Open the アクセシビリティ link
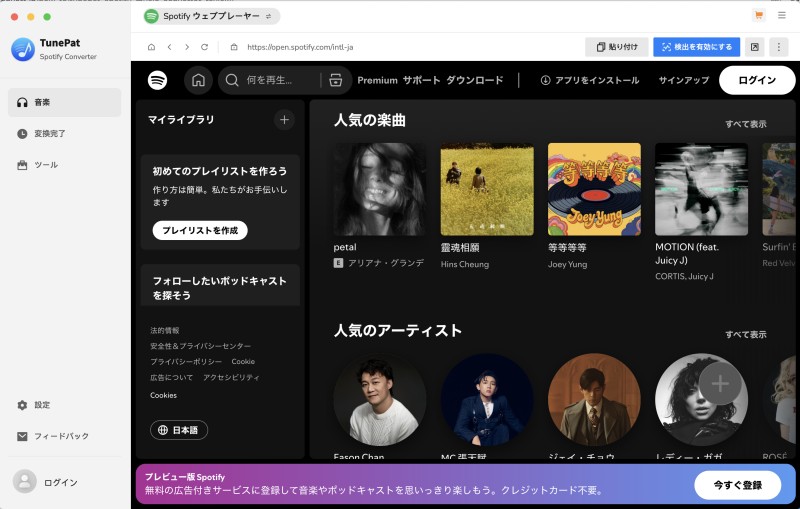Image resolution: width=800 pixels, height=509 pixels. (231, 377)
